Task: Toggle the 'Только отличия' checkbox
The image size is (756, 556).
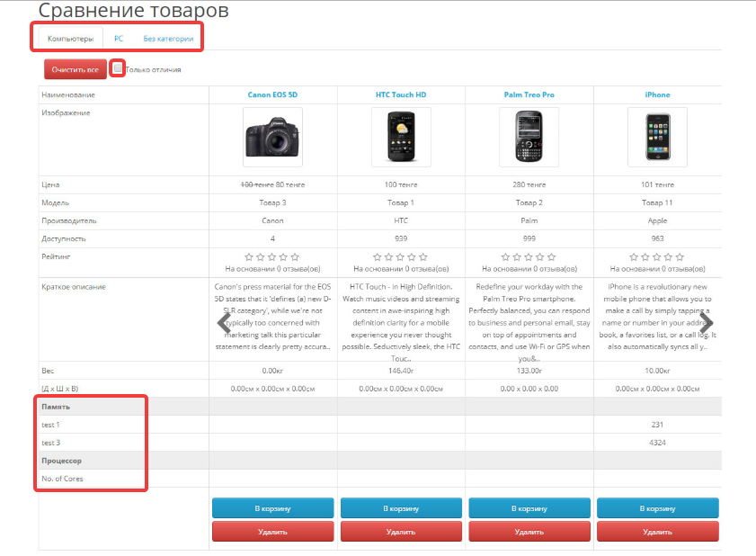Action: coord(118,68)
